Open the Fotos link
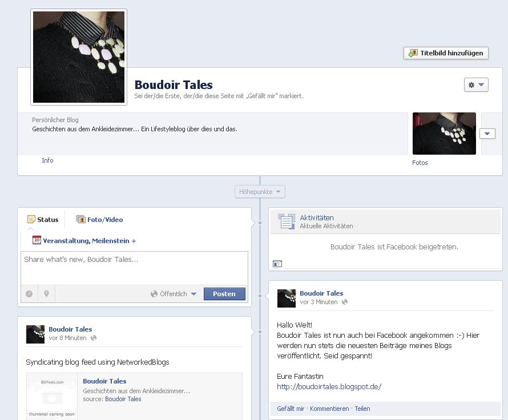The height and width of the screenshot is (420, 508). [x=420, y=163]
